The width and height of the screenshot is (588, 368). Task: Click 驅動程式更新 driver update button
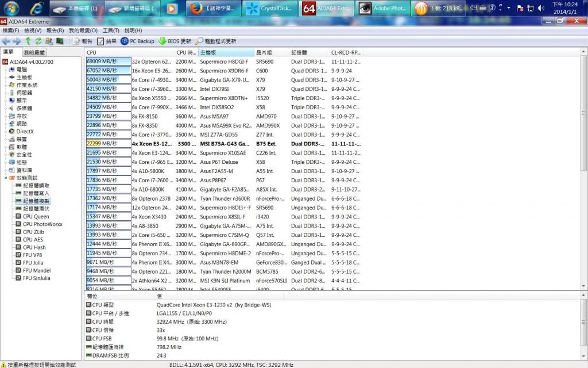click(216, 41)
